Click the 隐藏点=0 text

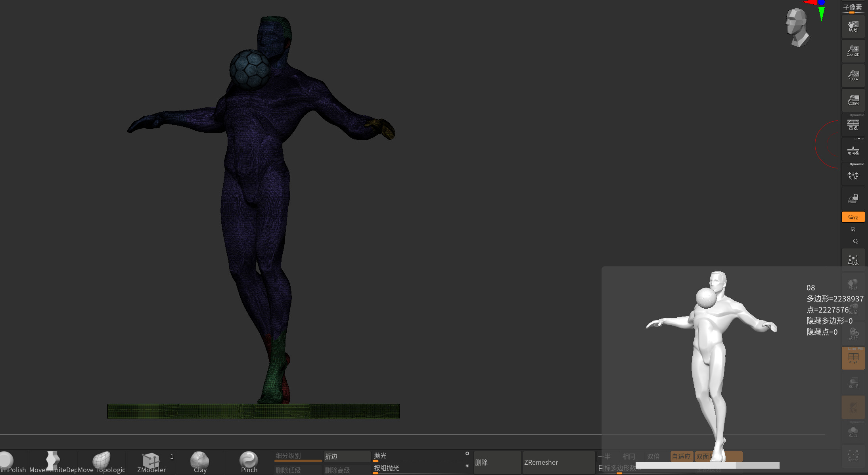coord(822,332)
